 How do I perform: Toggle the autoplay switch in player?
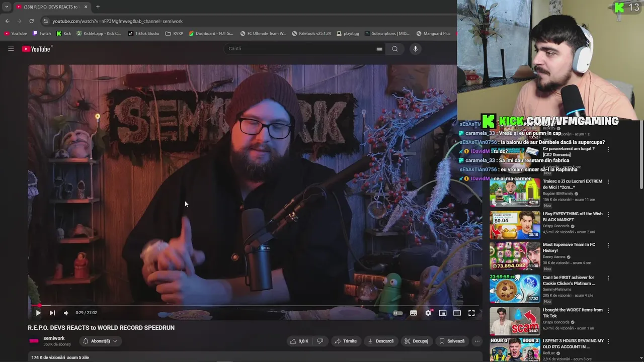(397, 313)
